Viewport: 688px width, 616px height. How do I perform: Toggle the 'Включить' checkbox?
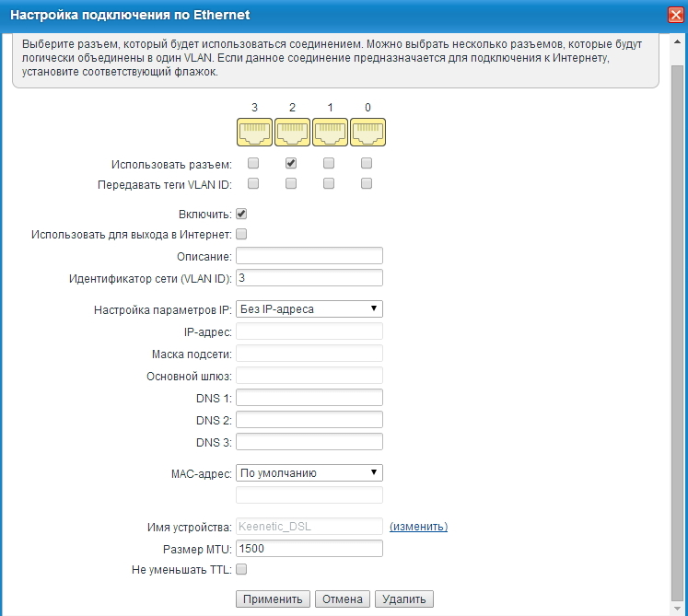(x=242, y=214)
